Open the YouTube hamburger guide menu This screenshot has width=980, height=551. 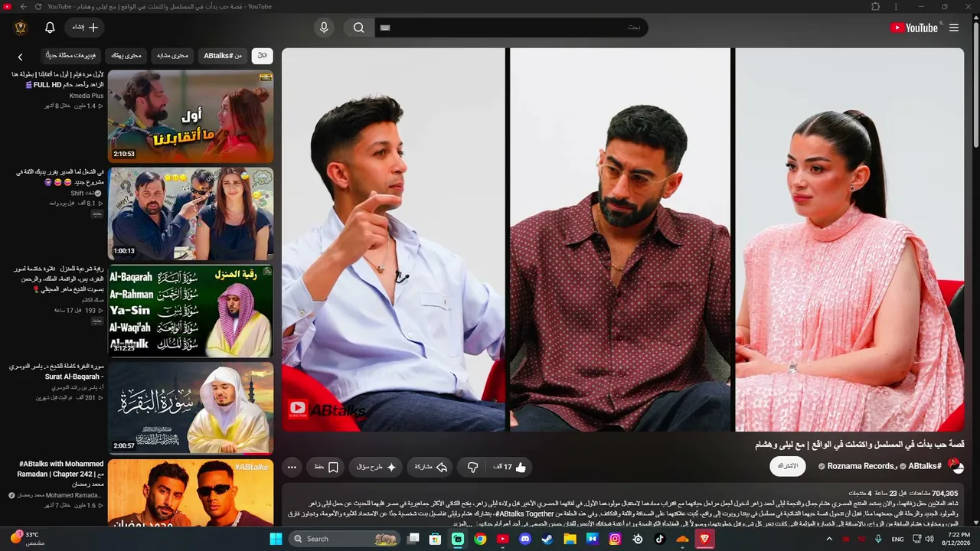click(x=954, y=28)
